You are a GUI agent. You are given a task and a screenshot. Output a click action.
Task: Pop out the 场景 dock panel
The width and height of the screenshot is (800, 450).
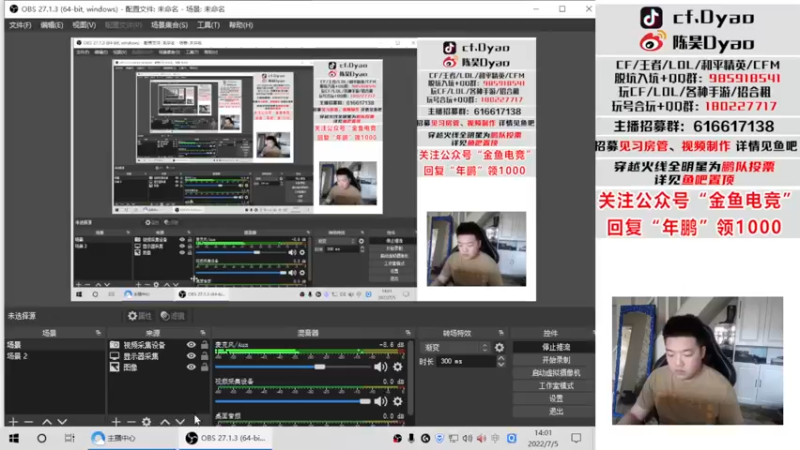click(98, 333)
